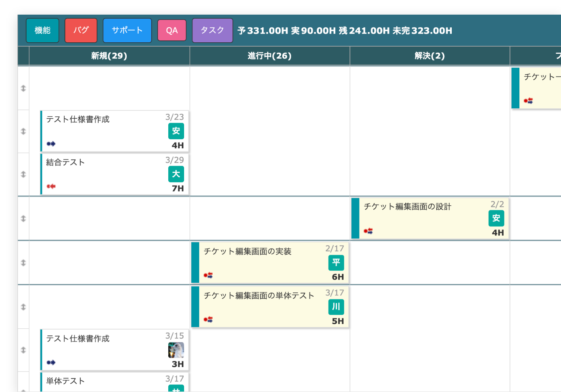Toggle the サポート tracker filter button
Screen dimensions: 561x392
click(x=127, y=30)
